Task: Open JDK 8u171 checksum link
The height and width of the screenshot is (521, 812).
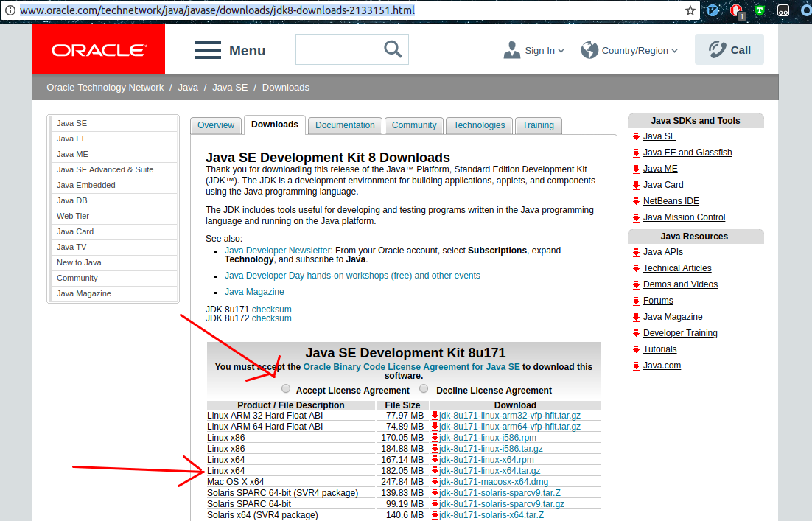Action: [271, 310]
